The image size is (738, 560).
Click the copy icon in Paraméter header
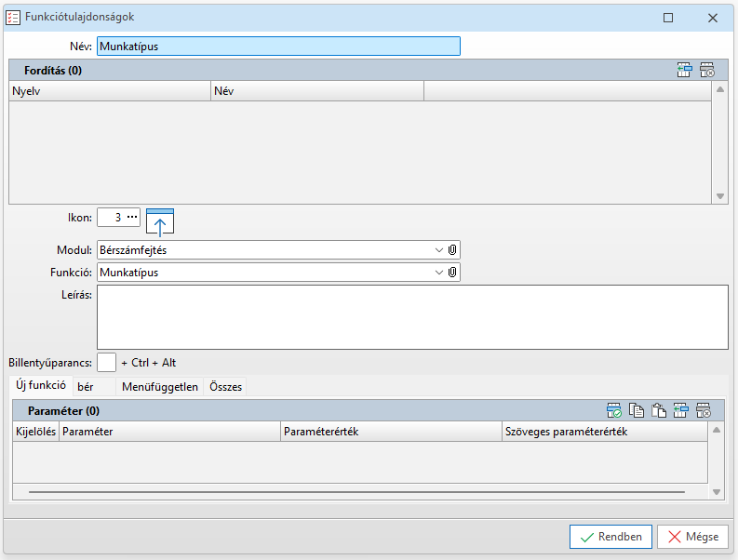637,410
